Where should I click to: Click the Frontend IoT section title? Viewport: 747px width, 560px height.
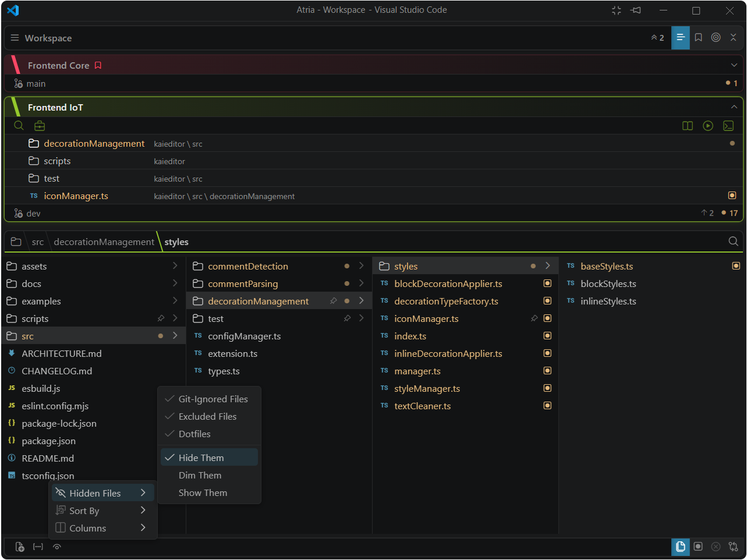tap(55, 108)
